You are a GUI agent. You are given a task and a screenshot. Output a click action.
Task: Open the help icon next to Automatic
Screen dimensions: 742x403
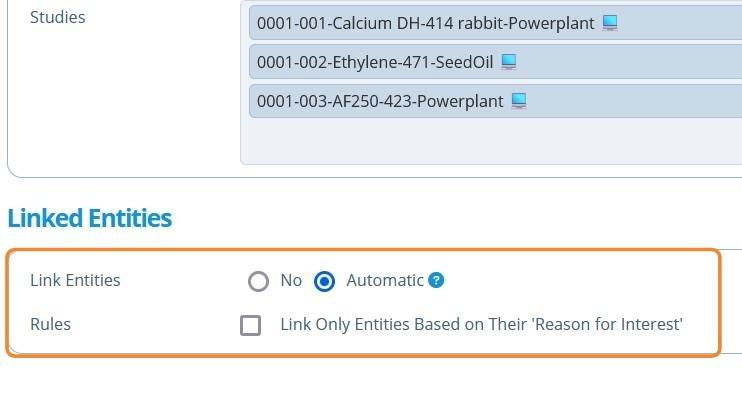pos(436,280)
